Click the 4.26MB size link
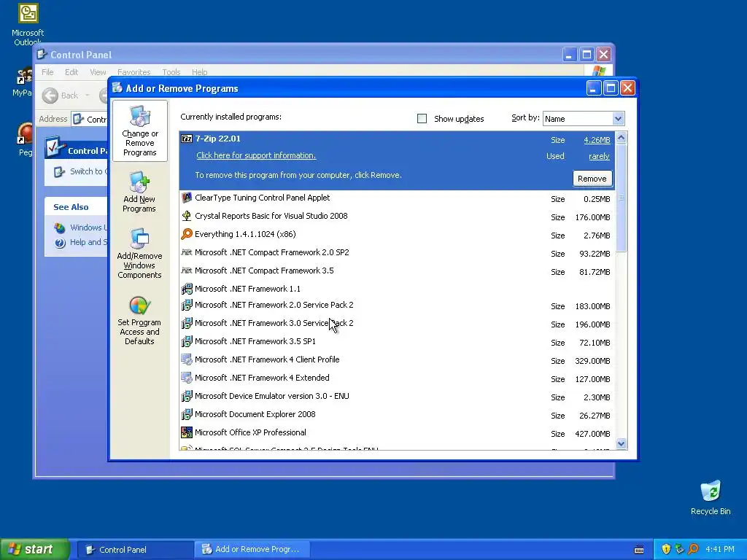 (597, 140)
